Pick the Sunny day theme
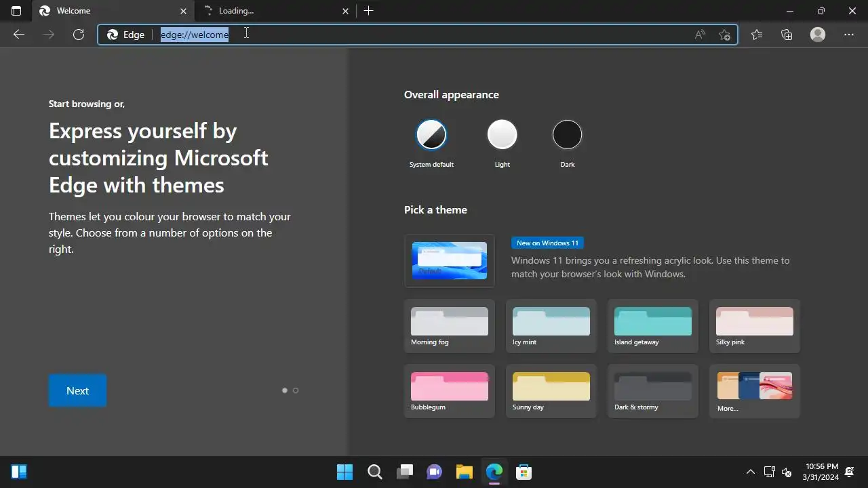Viewport: 868px width, 488px height. click(x=551, y=391)
